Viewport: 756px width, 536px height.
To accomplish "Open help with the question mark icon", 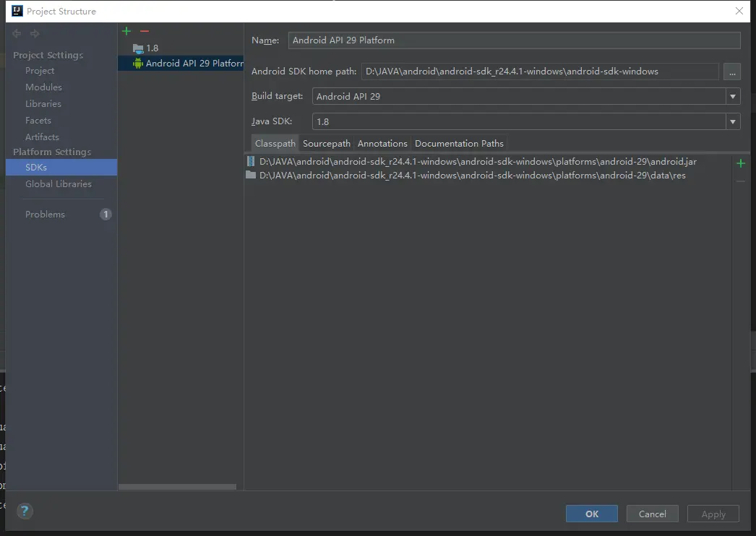I will tap(25, 511).
